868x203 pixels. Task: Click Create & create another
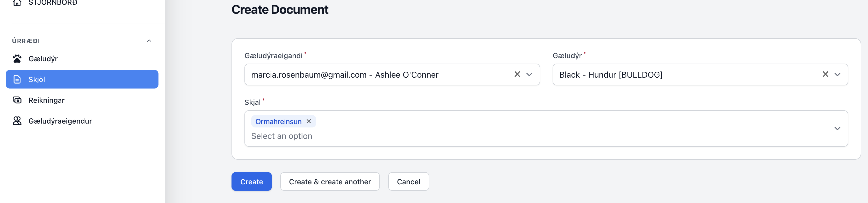point(330,182)
